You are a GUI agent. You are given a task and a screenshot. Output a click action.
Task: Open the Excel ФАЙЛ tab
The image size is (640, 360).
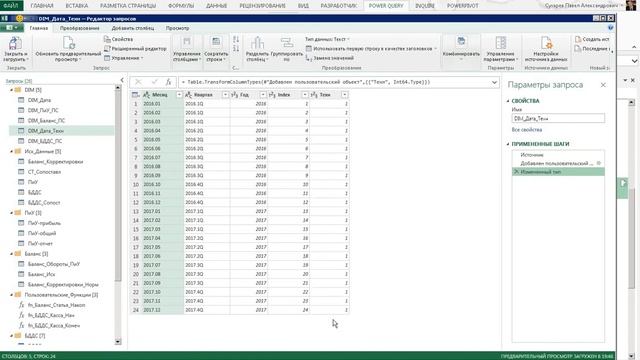point(11,6)
